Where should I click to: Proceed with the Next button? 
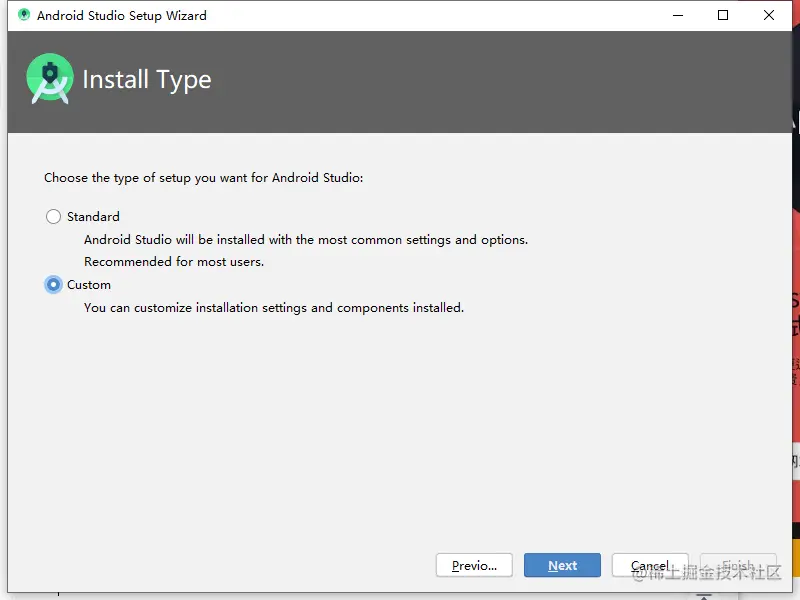point(562,565)
